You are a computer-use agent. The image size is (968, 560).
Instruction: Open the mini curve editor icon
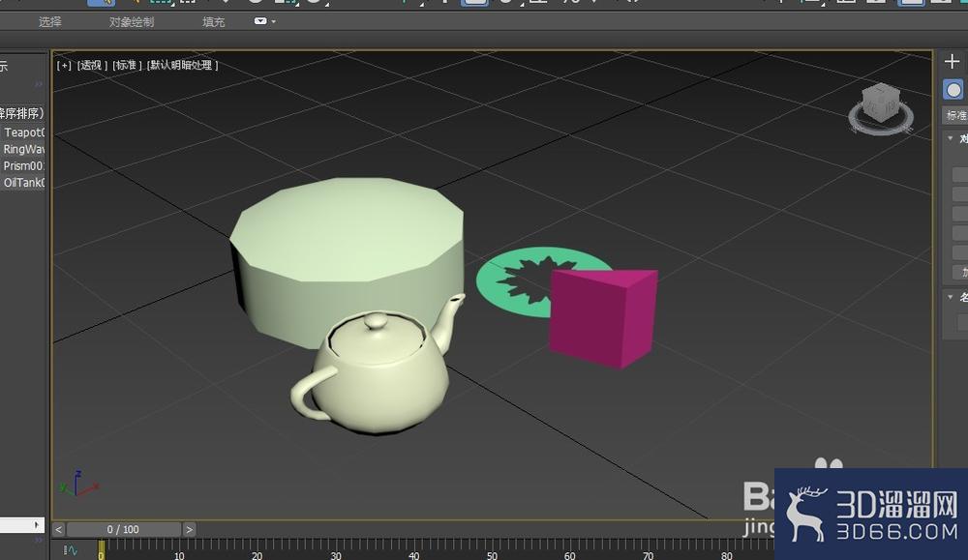pyautogui.click(x=71, y=550)
